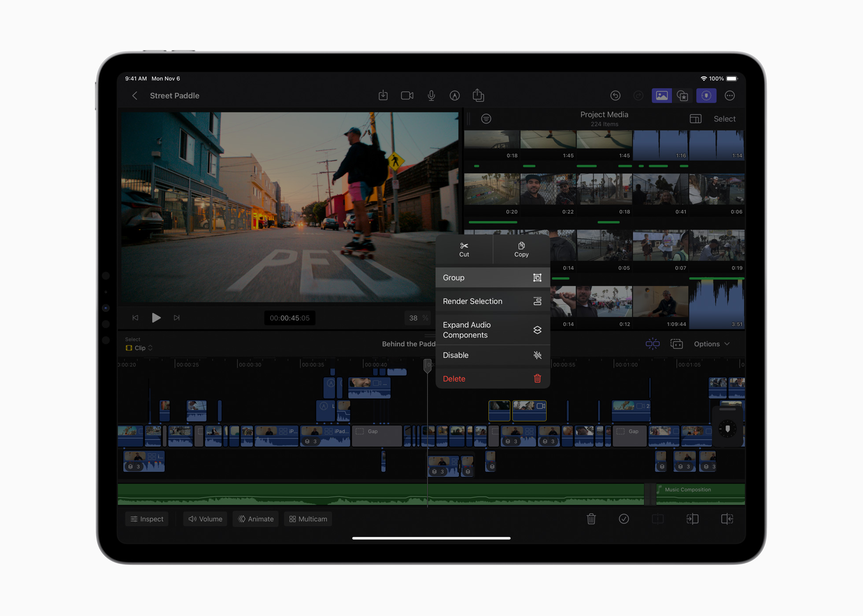Viewport: 863px width, 616px height.
Task: Tap the Inspect button
Action: tap(147, 519)
